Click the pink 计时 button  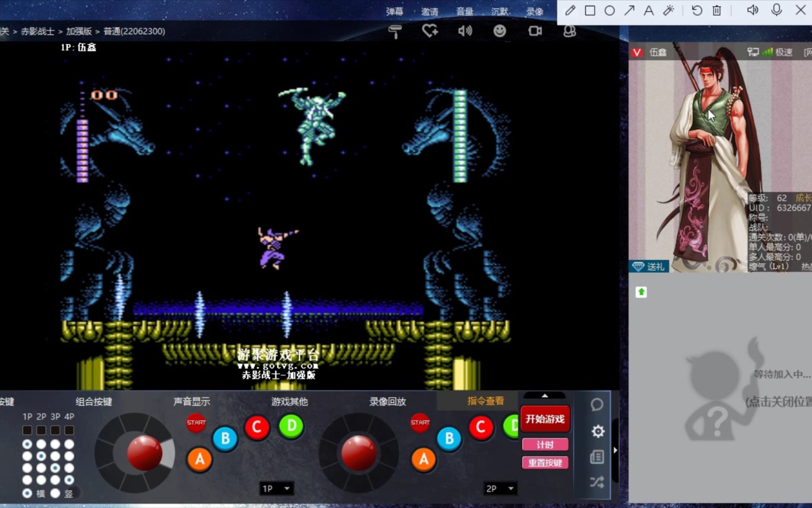click(545, 444)
